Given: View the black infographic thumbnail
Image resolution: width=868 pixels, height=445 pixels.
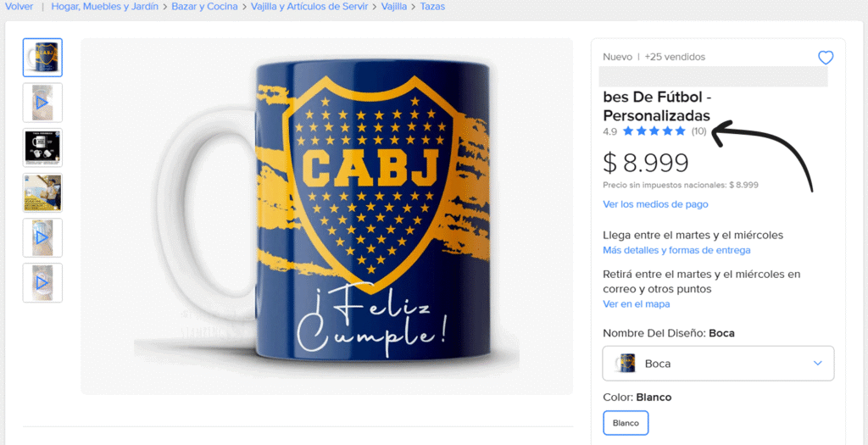Looking at the screenshot, I should (42, 147).
